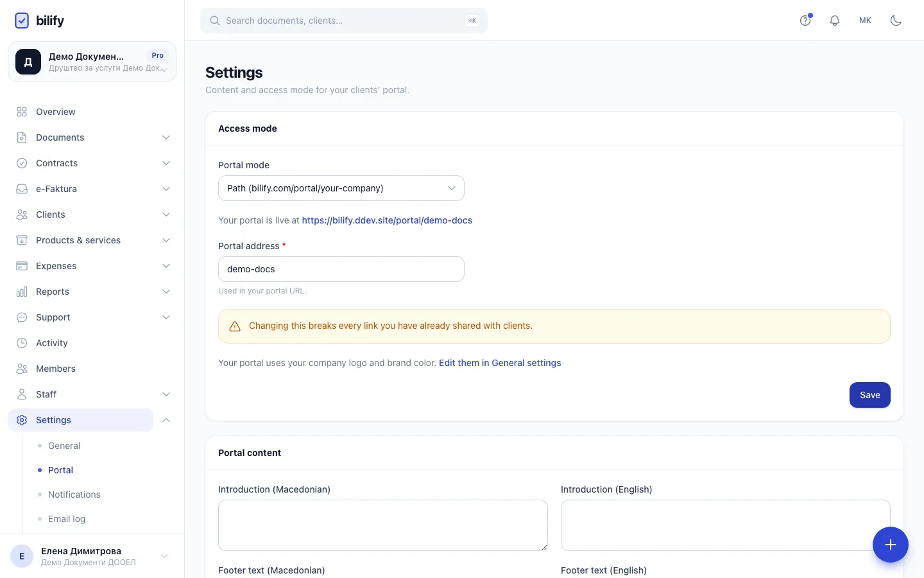Image resolution: width=924 pixels, height=578 pixels.
Task: Open the notifications bell
Action: 835,21
